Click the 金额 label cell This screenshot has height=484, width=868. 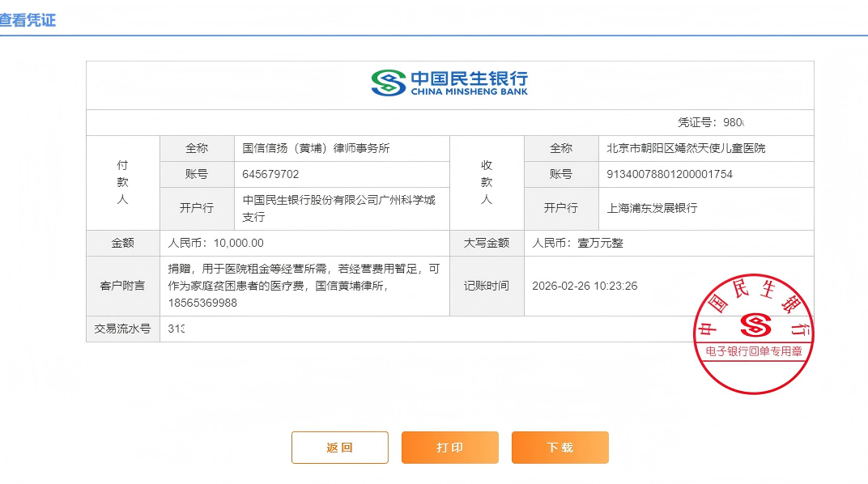pos(123,243)
